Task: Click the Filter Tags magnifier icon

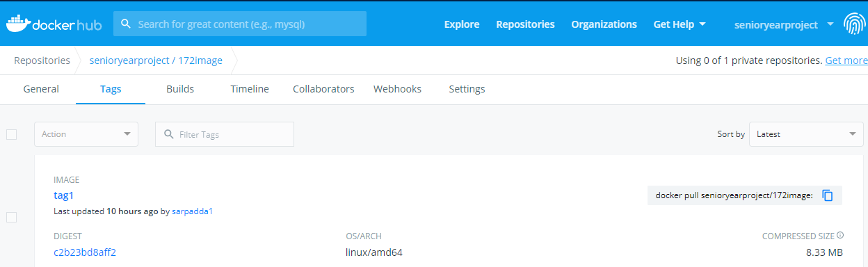Action: (168, 134)
